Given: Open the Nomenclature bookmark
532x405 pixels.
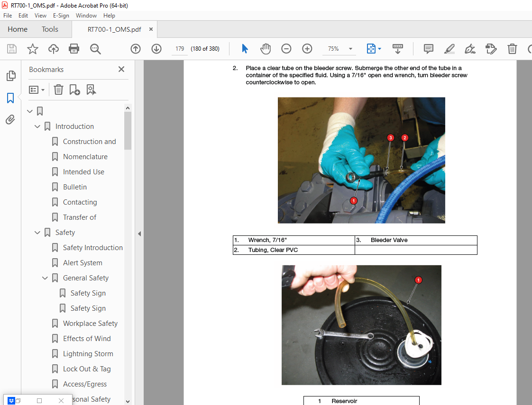Looking at the screenshot, I should click(85, 157).
